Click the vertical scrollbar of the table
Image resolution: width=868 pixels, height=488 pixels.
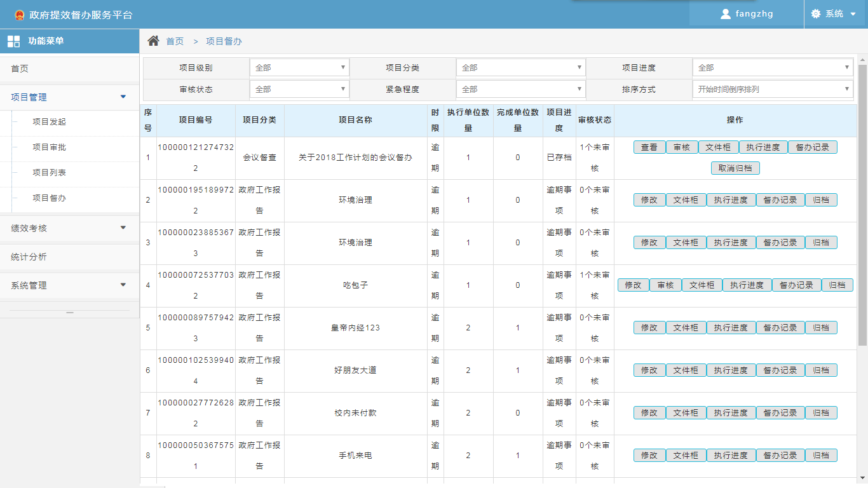[862, 203]
